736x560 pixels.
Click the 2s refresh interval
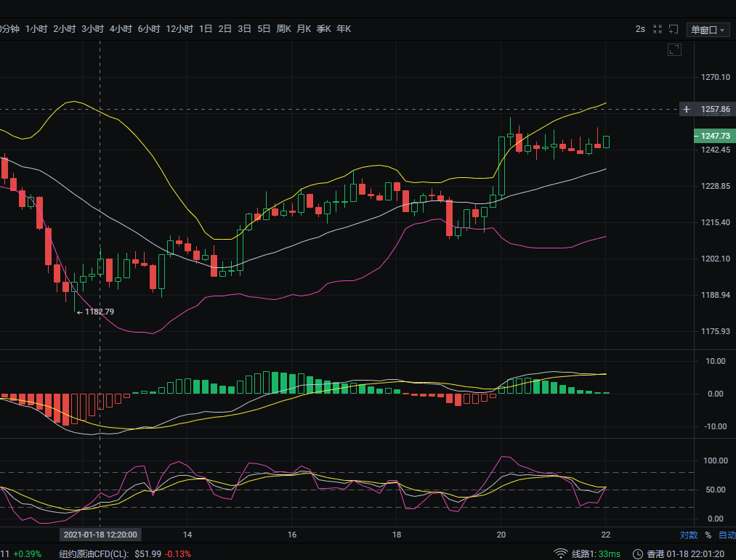pyautogui.click(x=640, y=29)
